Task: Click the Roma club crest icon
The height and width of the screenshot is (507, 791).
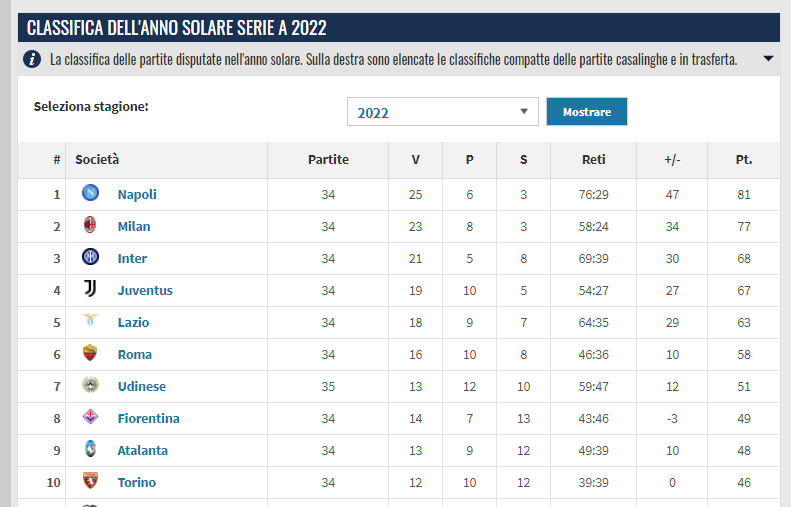Action: click(90, 353)
